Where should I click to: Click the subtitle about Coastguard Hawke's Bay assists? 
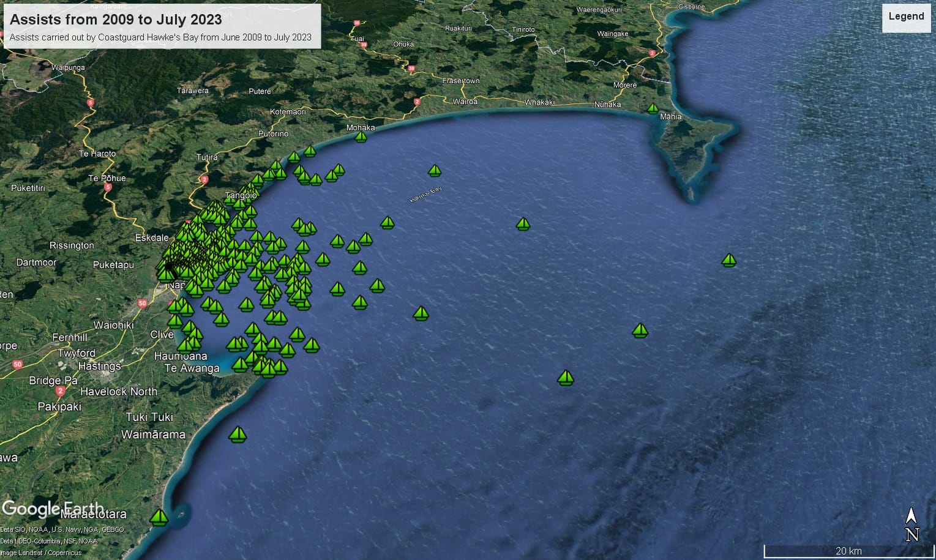(x=160, y=37)
